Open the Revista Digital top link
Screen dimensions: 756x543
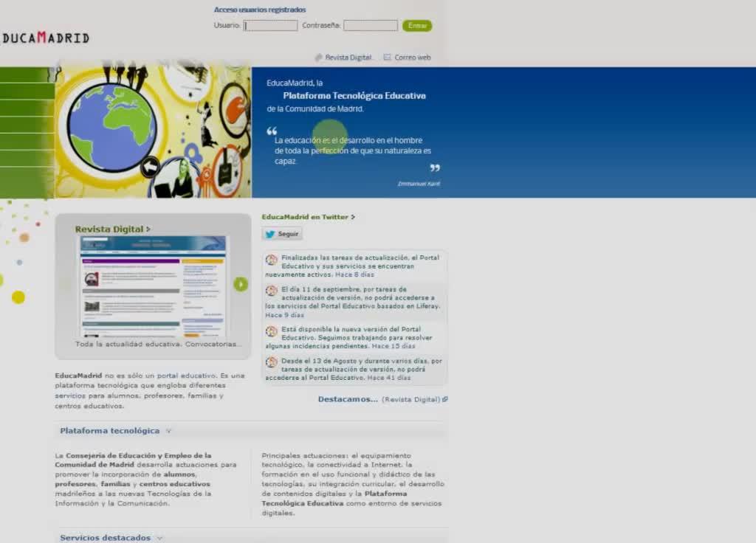(348, 58)
